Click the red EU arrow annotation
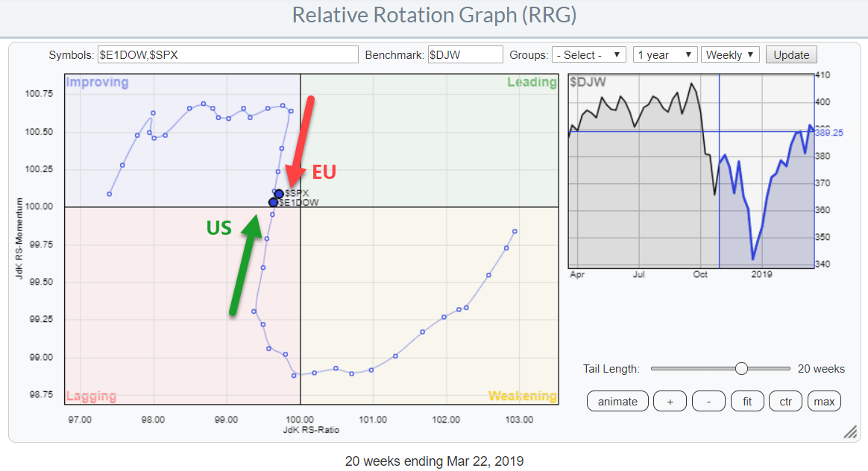 click(301, 142)
